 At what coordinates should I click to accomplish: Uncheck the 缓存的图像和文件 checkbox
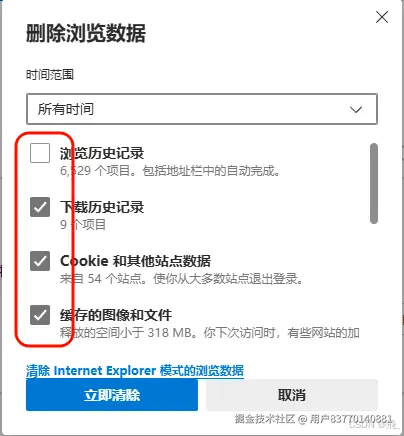40,315
